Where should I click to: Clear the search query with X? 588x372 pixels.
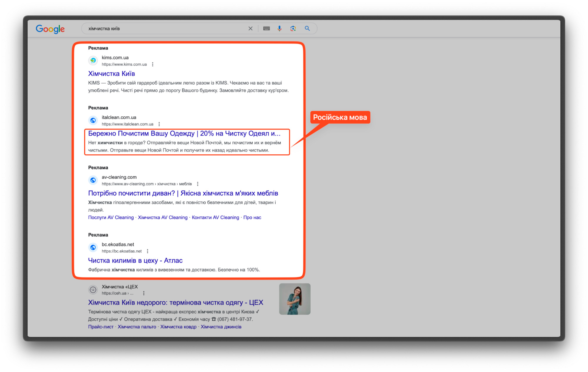250,29
